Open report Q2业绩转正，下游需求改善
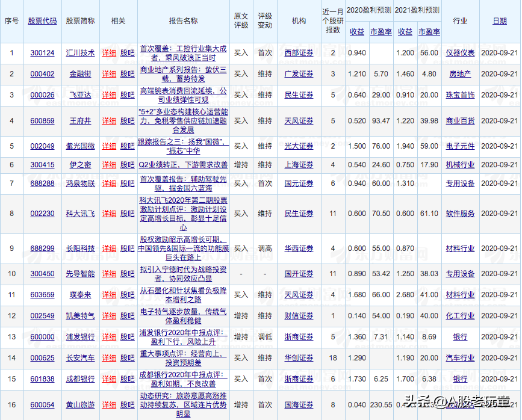This screenshot has height=420, width=522. pyautogui.click(x=183, y=165)
